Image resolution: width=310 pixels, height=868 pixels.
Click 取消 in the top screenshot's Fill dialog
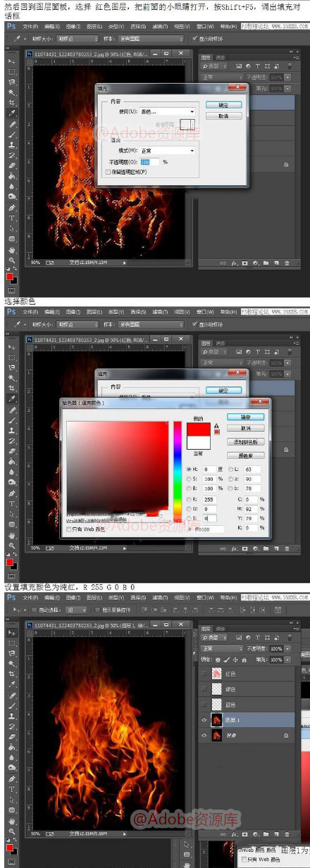tap(223, 115)
